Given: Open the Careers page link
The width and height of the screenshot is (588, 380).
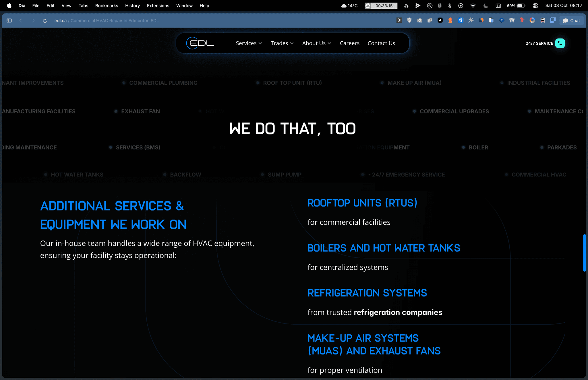Looking at the screenshot, I should click(350, 43).
